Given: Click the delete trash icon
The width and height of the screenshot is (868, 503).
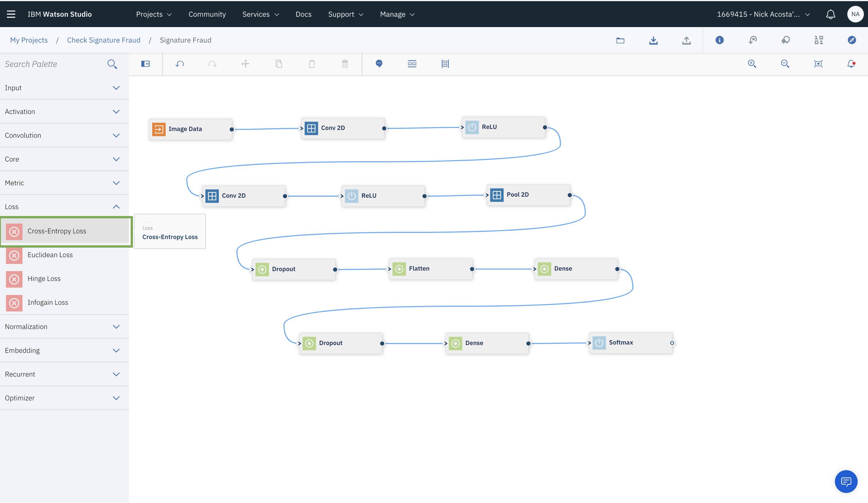Looking at the screenshot, I should 345,64.
